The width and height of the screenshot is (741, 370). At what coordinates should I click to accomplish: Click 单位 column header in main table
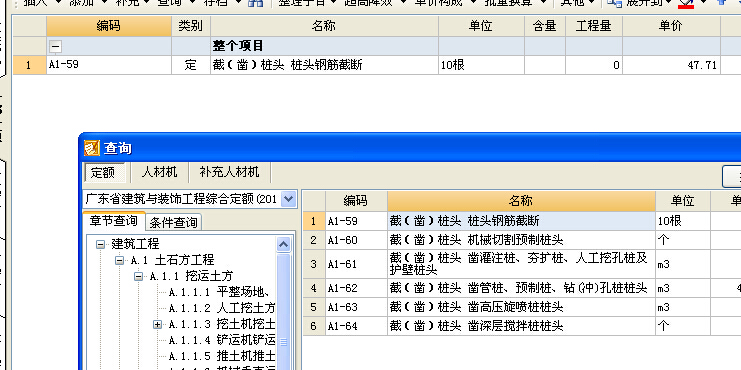pos(481,26)
